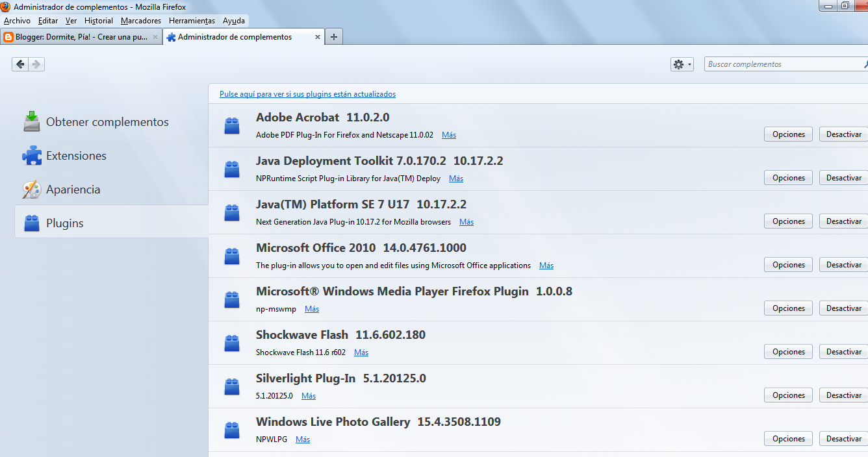Open the Marcadores menu
The image size is (868, 457).
141,21
